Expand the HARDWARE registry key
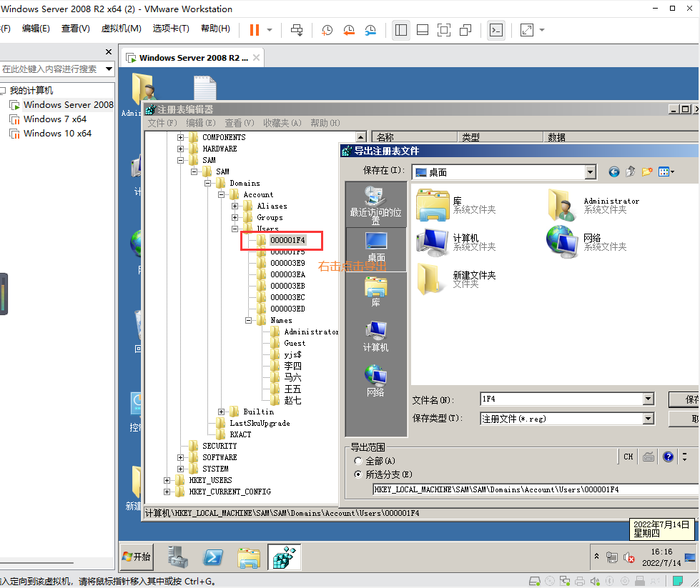This screenshot has width=700, height=588. [x=180, y=149]
